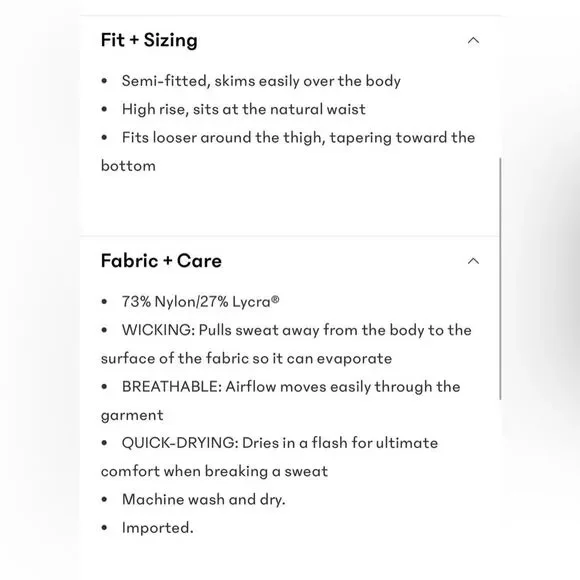Image resolution: width=580 pixels, height=580 pixels.
Task: Click the comfort when breaking a sweat line
Action: [215, 471]
